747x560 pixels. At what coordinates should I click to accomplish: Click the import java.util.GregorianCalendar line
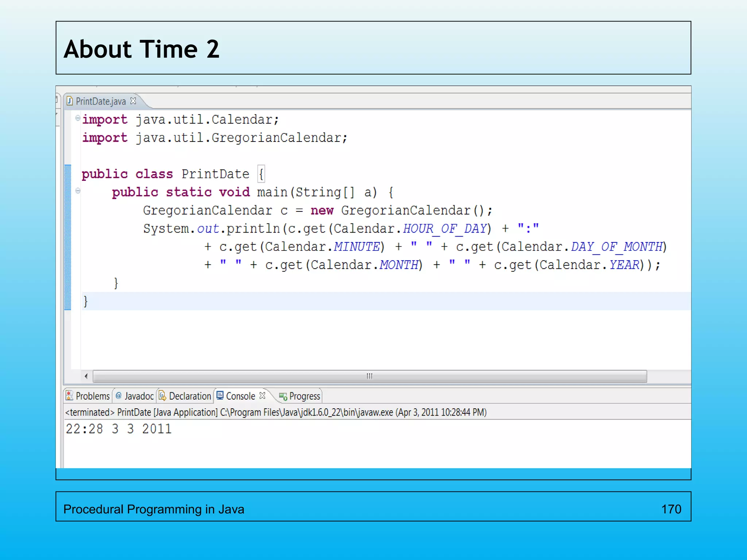pos(215,138)
